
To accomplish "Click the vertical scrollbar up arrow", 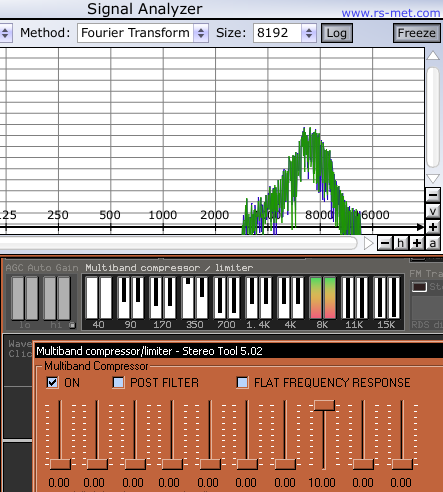I will point(433,56).
